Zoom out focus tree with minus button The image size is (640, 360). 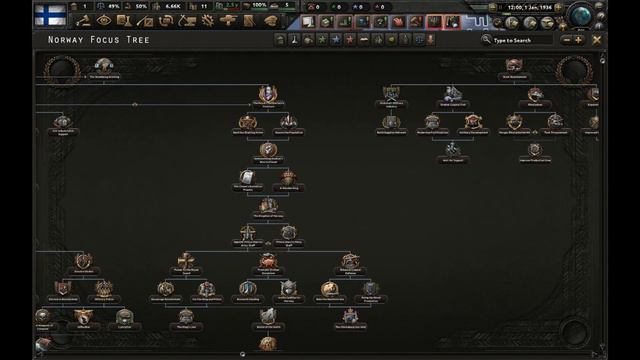click(567, 40)
